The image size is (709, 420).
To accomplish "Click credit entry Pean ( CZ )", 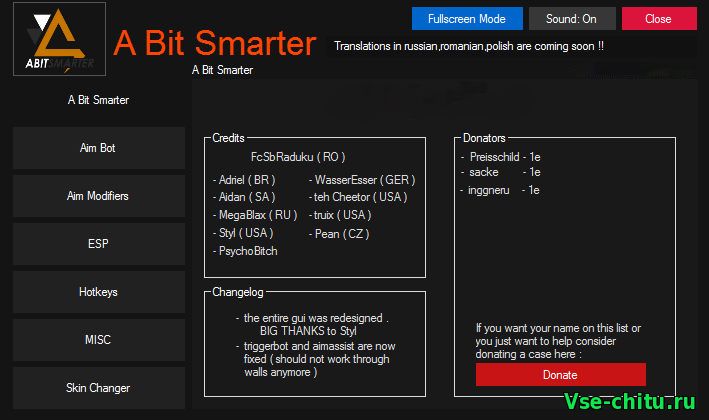I will (x=339, y=234).
